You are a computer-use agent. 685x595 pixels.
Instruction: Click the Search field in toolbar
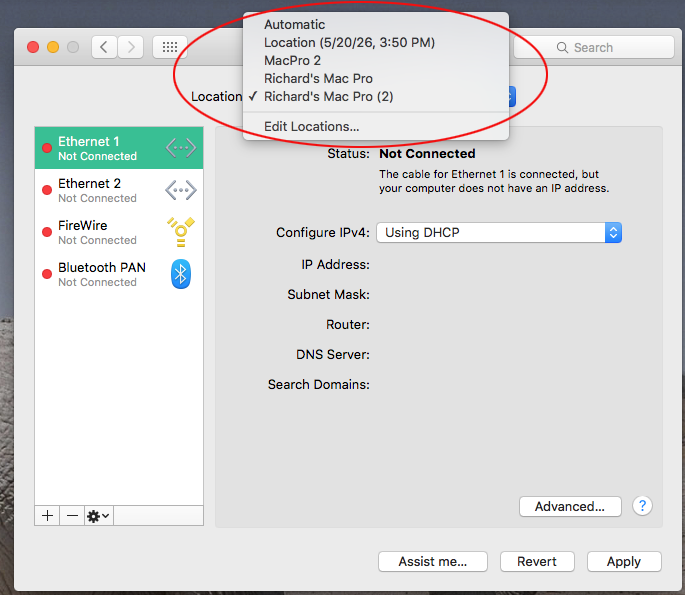(594, 47)
